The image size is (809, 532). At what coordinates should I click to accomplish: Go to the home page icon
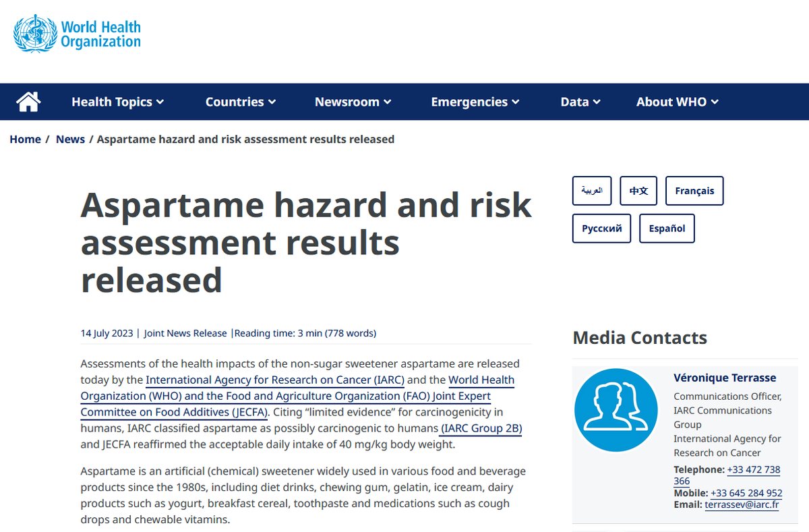pyautogui.click(x=28, y=102)
